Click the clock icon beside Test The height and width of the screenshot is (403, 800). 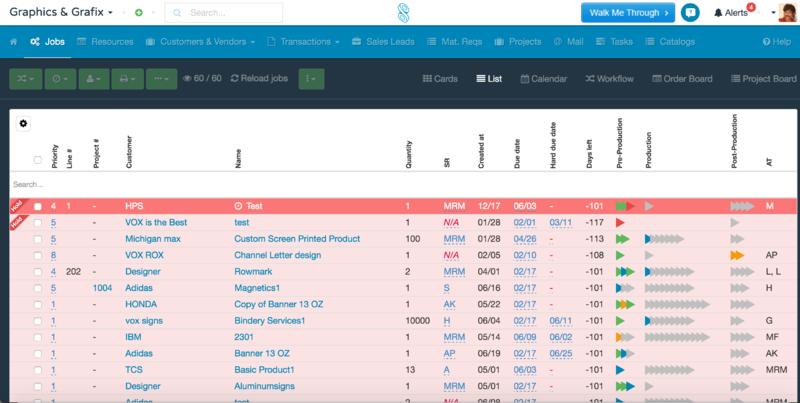tap(238, 206)
